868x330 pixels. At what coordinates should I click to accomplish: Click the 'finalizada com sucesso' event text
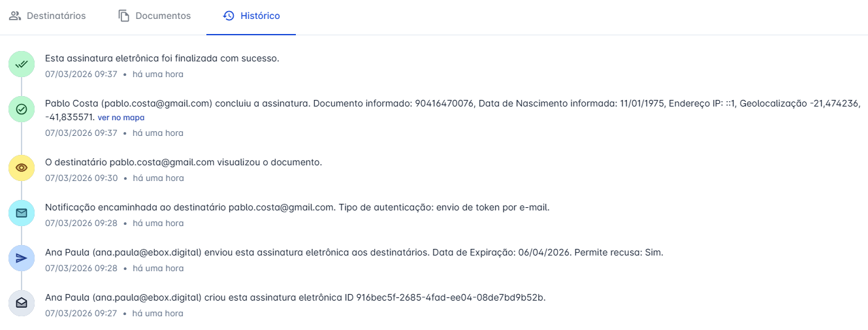tap(162, 58)
